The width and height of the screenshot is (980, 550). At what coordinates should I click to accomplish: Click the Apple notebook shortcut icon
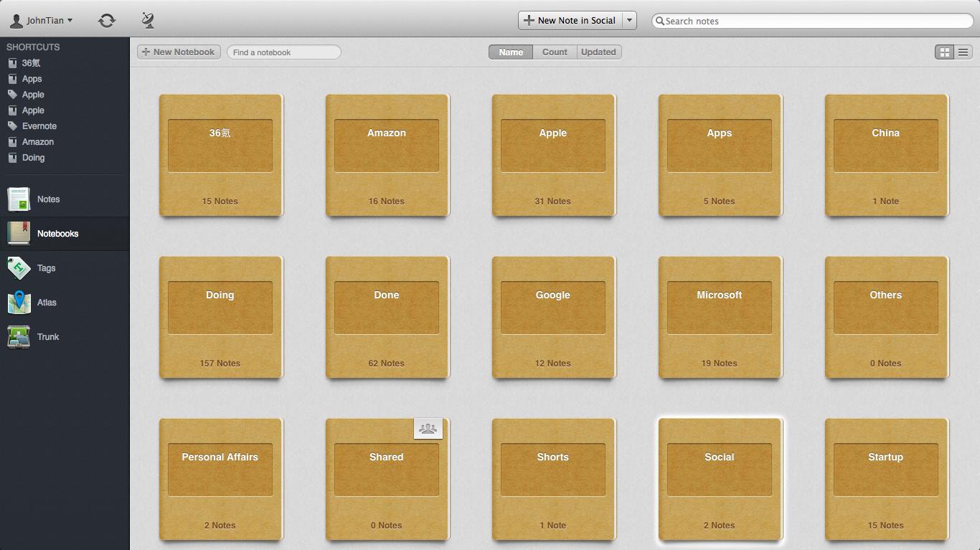[x=12, y=110]
